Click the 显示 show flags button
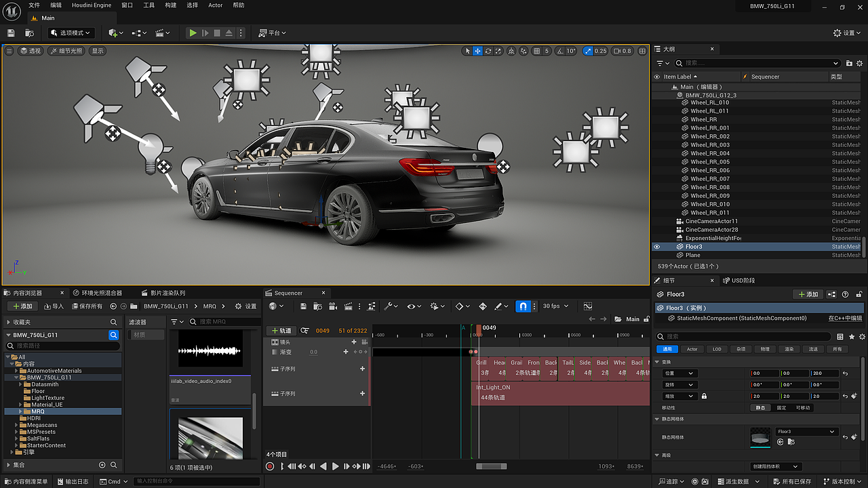The width and height of the screenshot is (868, 488). coord(98,51)
